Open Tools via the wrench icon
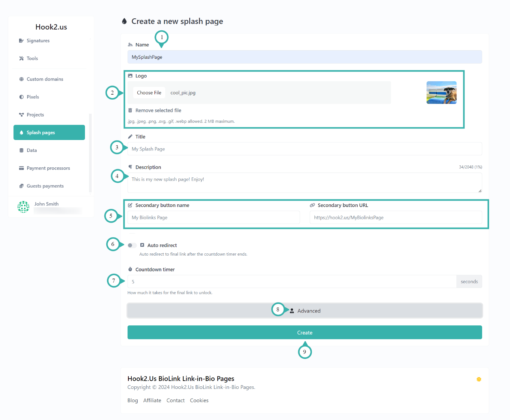The height and width of the screenshot is (420, 510). click(x=21, y=58)
